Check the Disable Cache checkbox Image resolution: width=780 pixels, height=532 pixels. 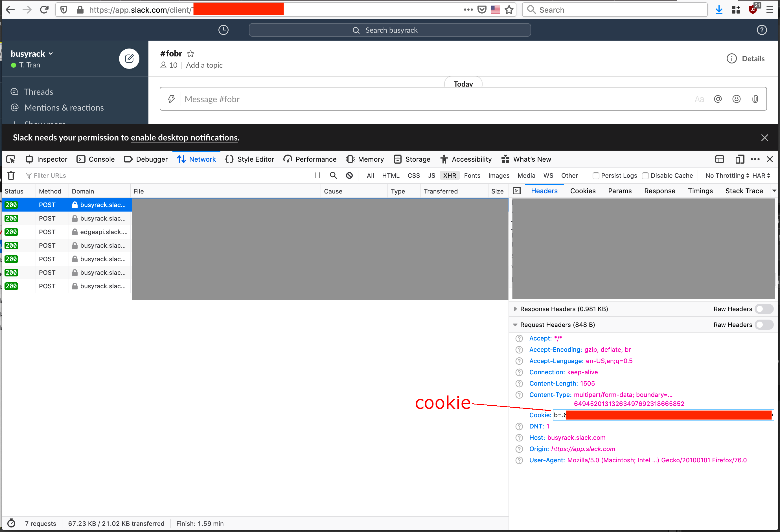[x=645, y=176]
